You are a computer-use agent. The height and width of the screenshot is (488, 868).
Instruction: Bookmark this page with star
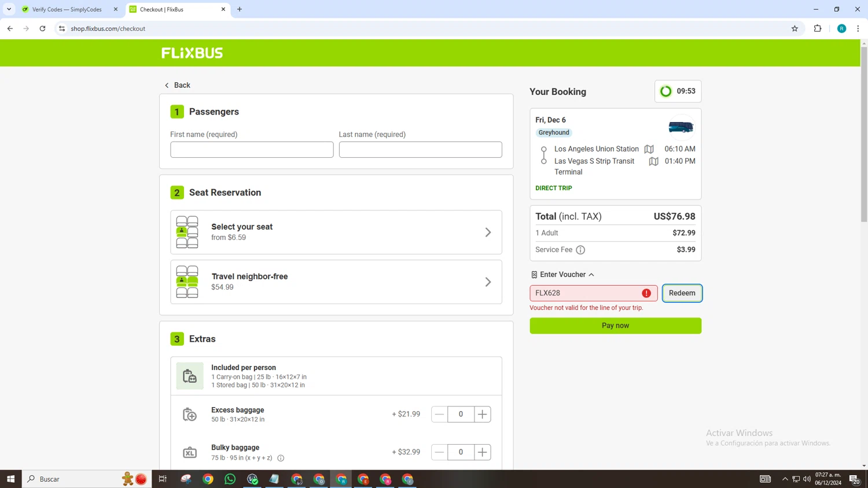coord(795,28)
